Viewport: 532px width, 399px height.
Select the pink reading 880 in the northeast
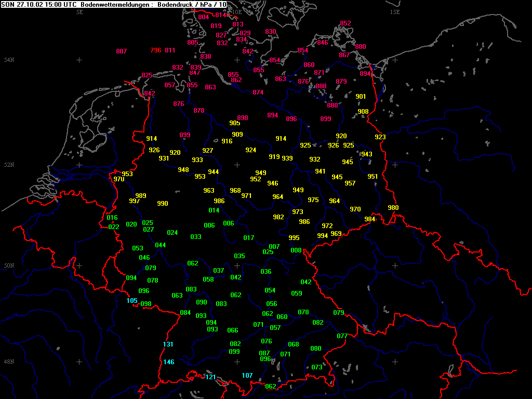click(x=361, y=46)
